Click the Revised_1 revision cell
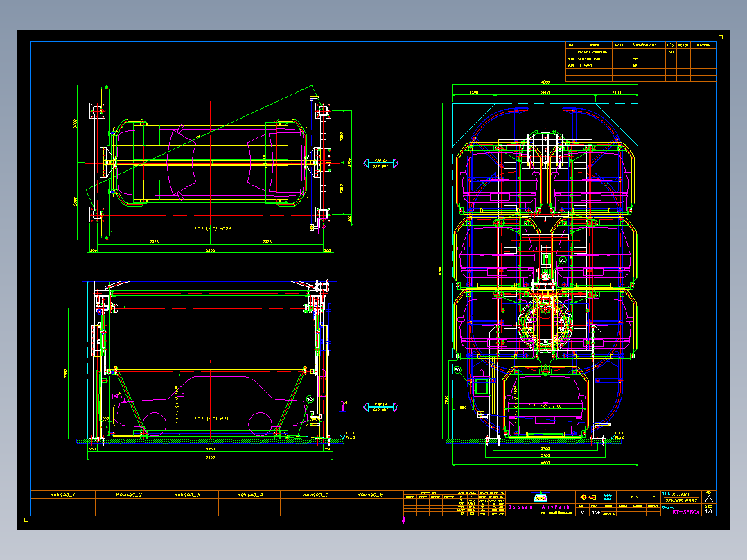The height and width of the screenshot is (560, 747). coord(63,495)
